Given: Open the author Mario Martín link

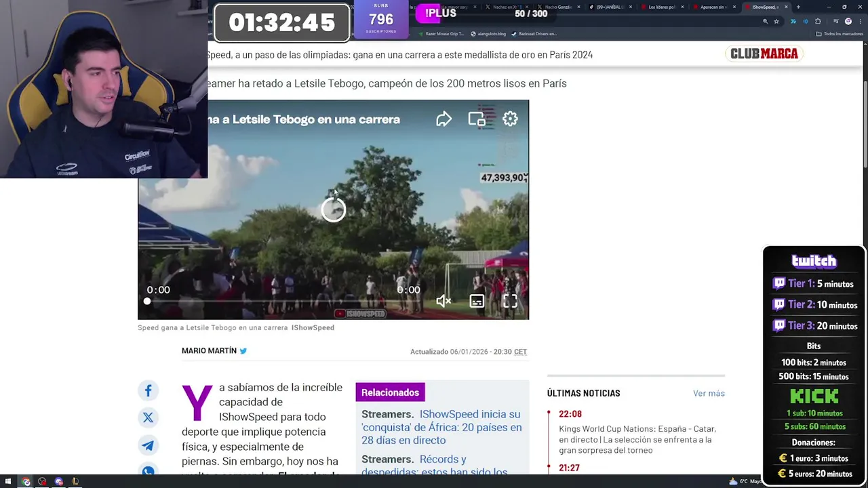Looking at the screenshot, I should click(x=209, y=351).
